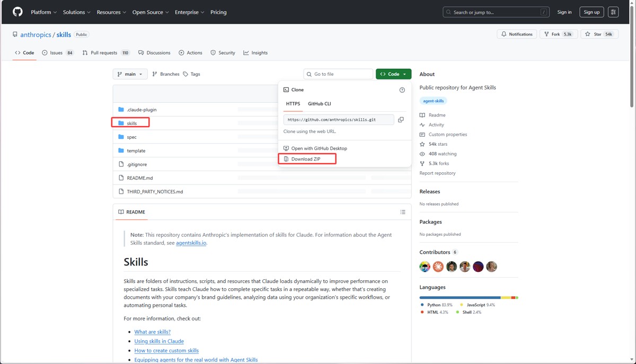Screen dimensions: 636x364
Task: Click the Search or jump to field
Action: coord(496,12)
